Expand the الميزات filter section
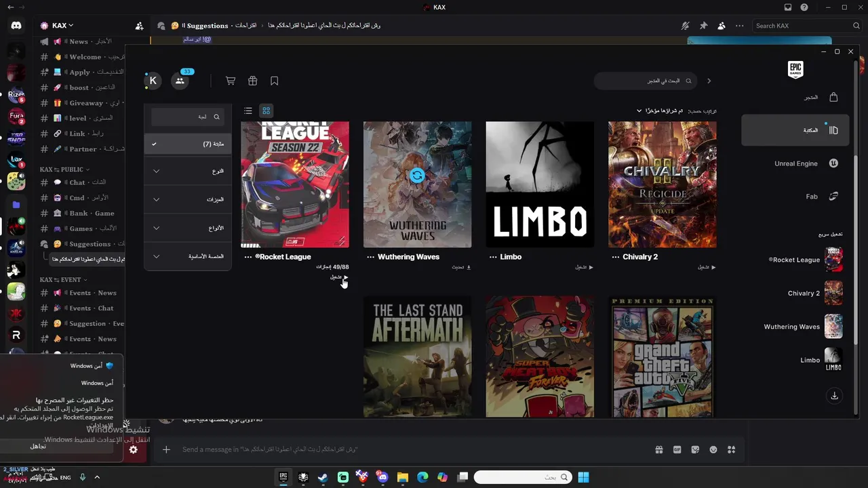 [188, 199]
